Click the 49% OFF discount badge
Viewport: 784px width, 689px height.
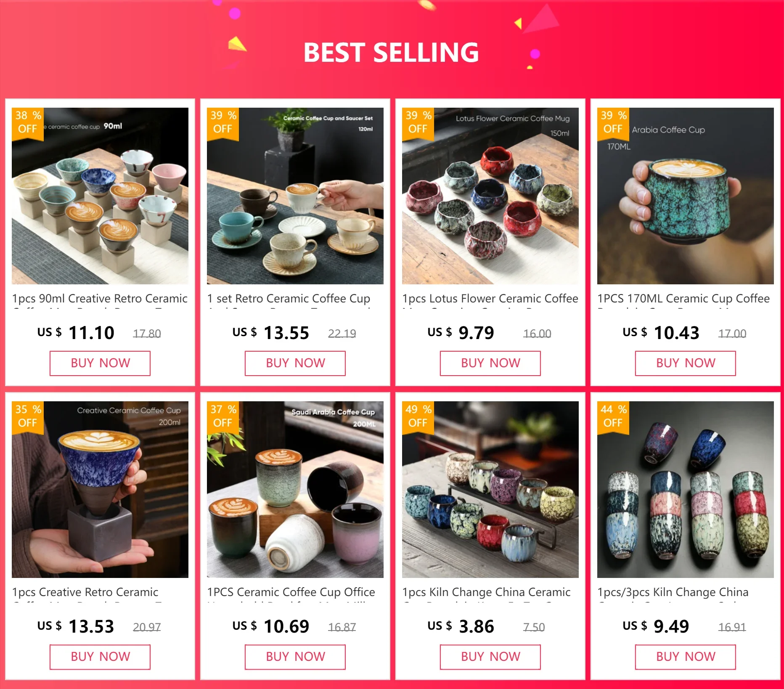pyautogui.click(x=418, y=417)
